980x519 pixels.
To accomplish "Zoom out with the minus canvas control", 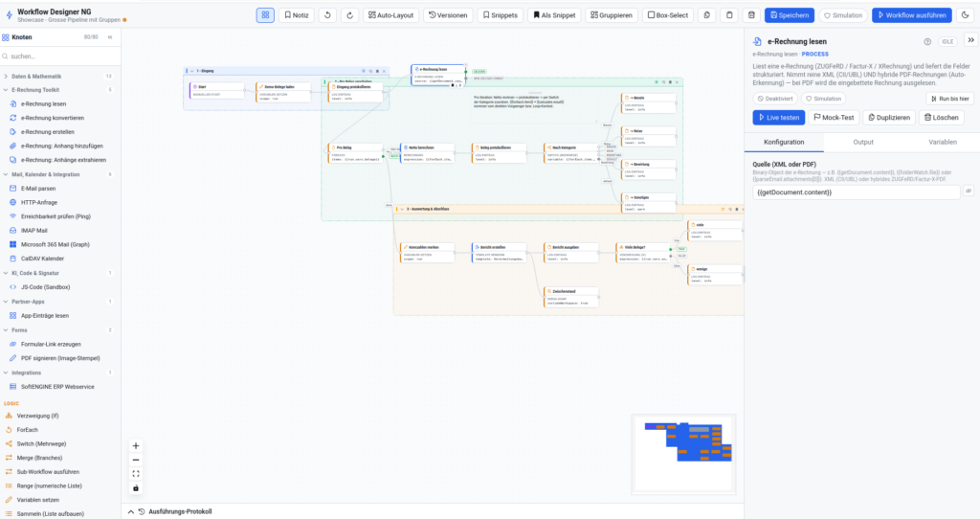I will [136, 461].
